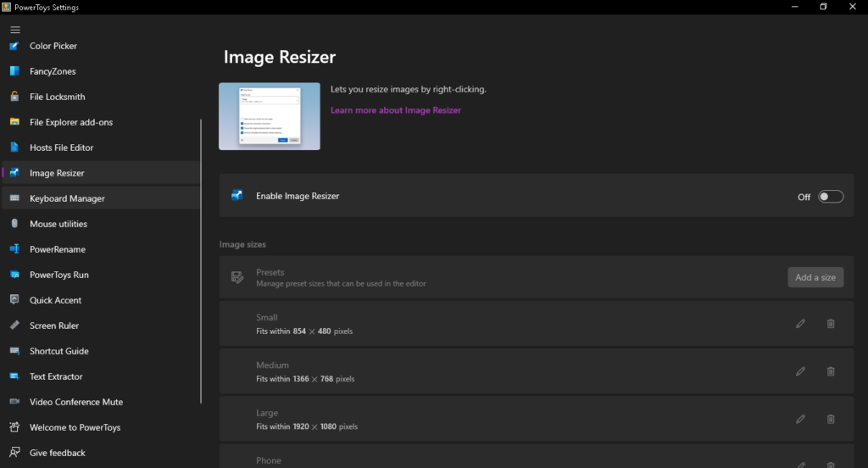Go to FancyZones settings
This screenshot has width=868, height=468.
pos(101,71)
